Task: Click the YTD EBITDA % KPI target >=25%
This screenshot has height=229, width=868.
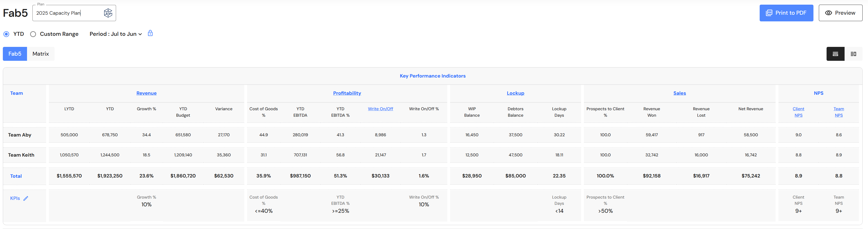Action: coord(340,211)
